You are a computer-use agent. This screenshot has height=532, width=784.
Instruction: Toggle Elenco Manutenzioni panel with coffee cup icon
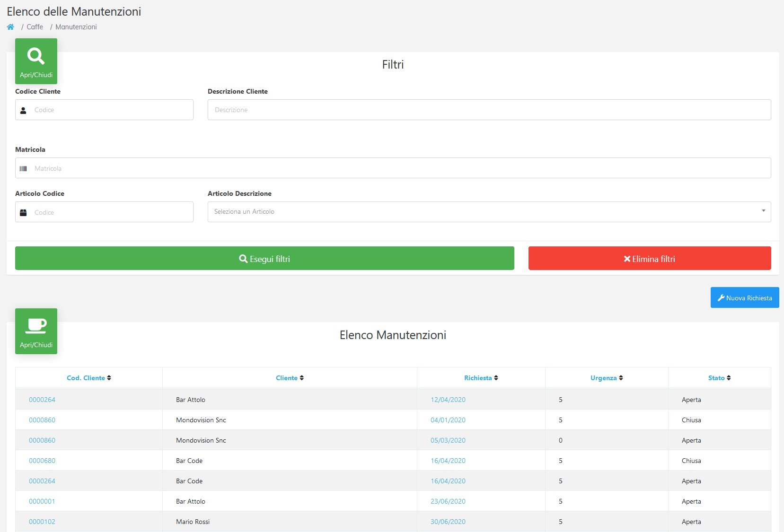tap(36, 331)
